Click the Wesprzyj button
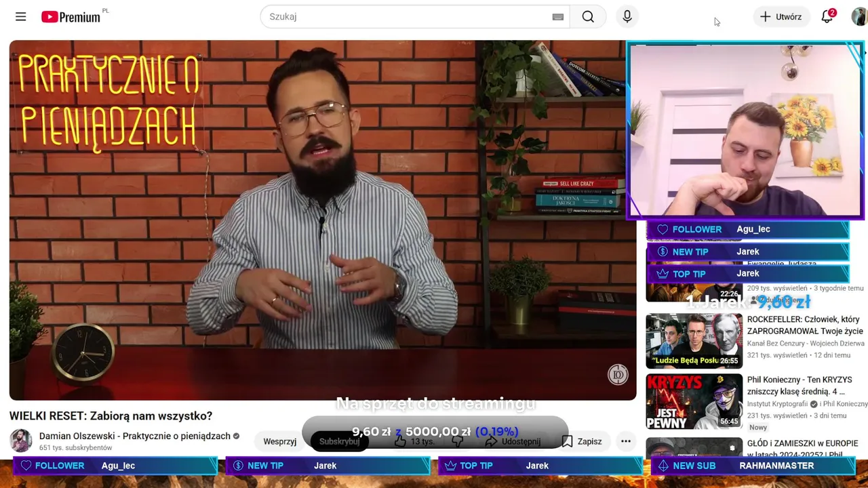The image size is (868, 488). pyautogui.click(x=280, y=441)
